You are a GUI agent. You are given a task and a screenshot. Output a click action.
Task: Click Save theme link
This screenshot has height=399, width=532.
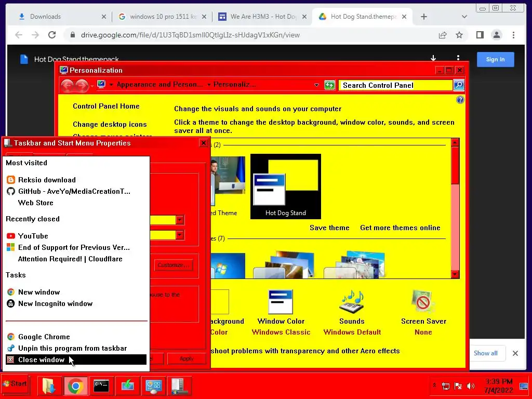pos(329,228)
